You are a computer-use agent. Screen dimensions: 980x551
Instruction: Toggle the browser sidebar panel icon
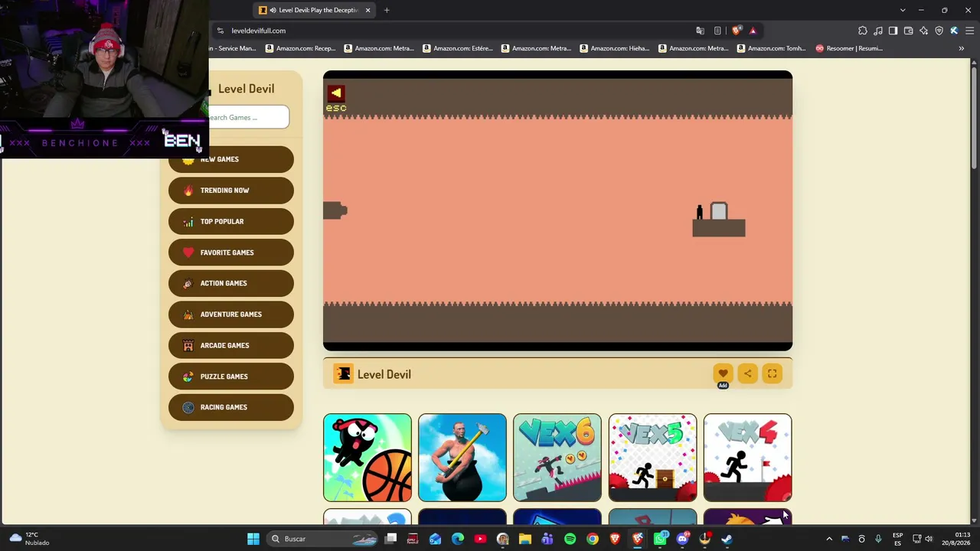893,31
